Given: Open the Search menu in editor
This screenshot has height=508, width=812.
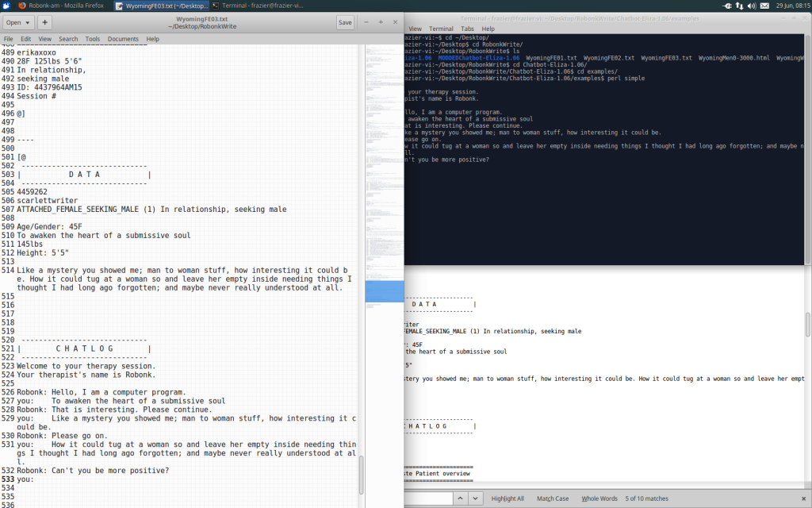Looking at the screenshot, I should pyautogui.click(x=68, y=39).
